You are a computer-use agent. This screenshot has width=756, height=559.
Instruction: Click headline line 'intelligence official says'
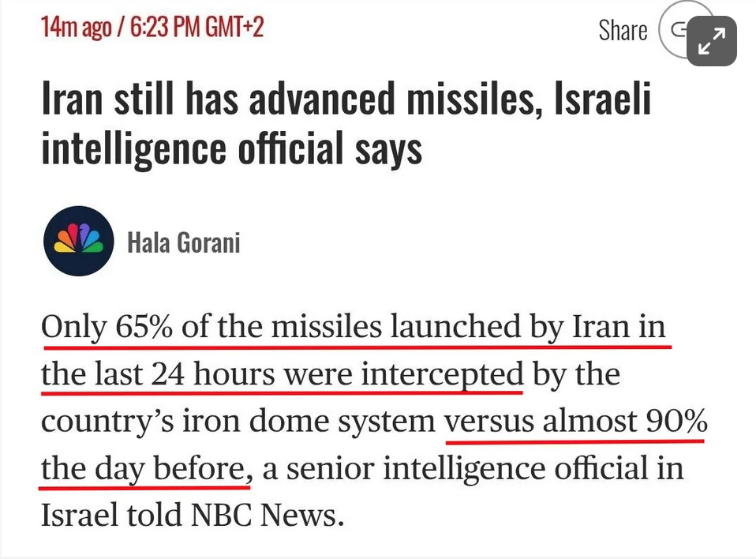click(x=231, y=148)
